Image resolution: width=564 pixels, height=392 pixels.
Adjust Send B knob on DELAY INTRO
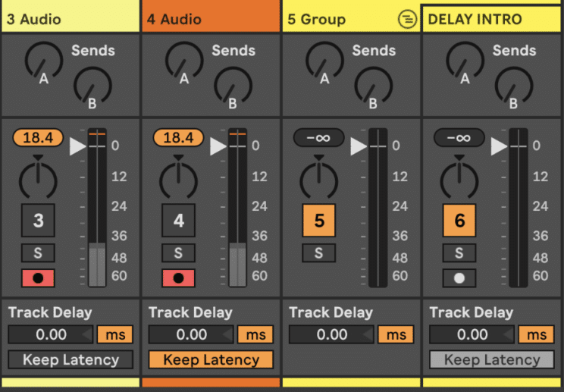pos(514,86)
